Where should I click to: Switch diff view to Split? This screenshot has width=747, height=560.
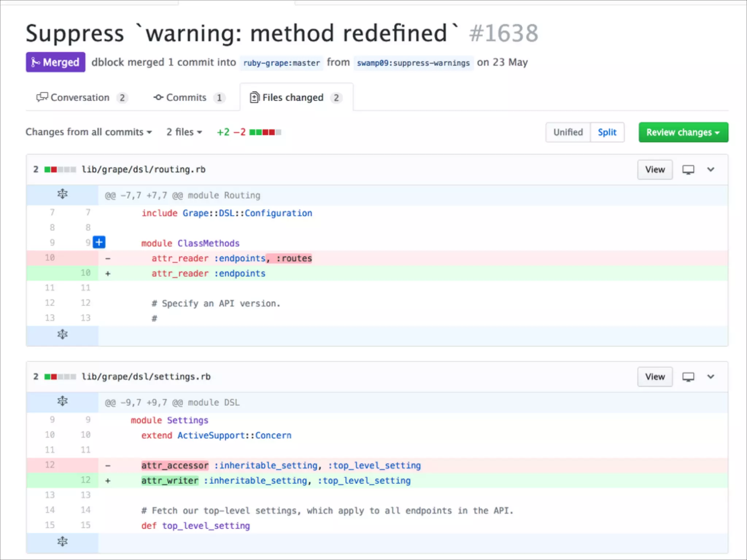(x=607, y=132)
